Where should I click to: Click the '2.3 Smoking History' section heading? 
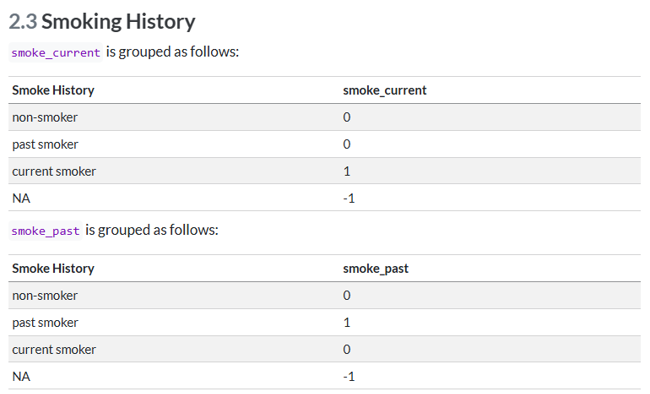point(102,22)
